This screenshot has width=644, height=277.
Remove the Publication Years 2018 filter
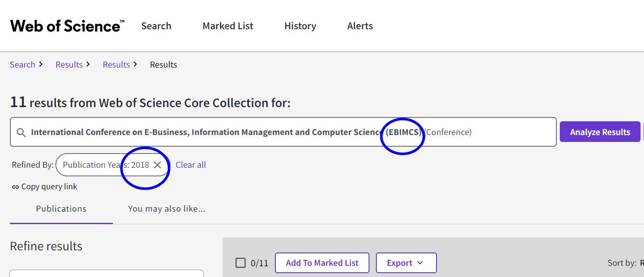[x=158, y=165]
